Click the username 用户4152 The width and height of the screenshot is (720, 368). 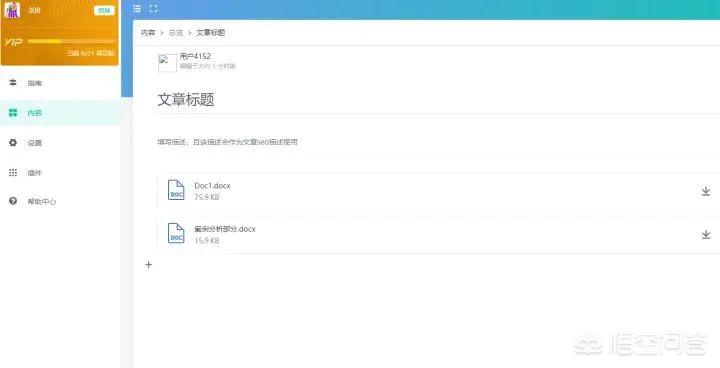coord(195,56)
